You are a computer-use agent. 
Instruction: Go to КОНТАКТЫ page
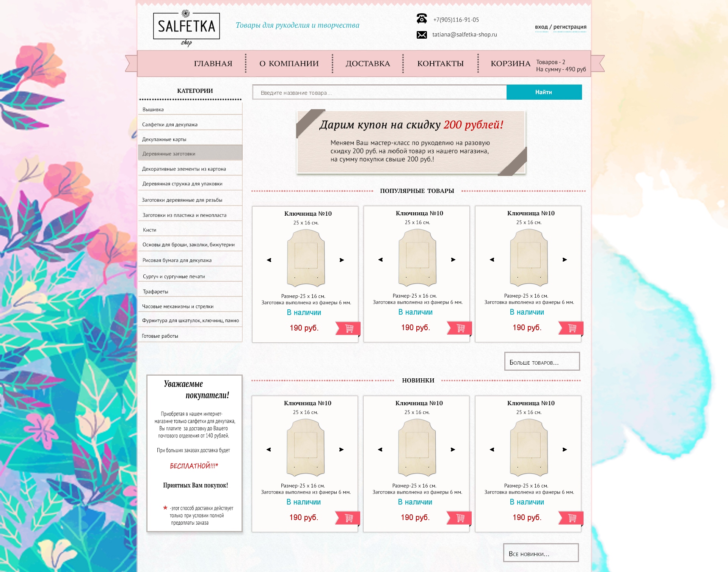tap(441, 64)
